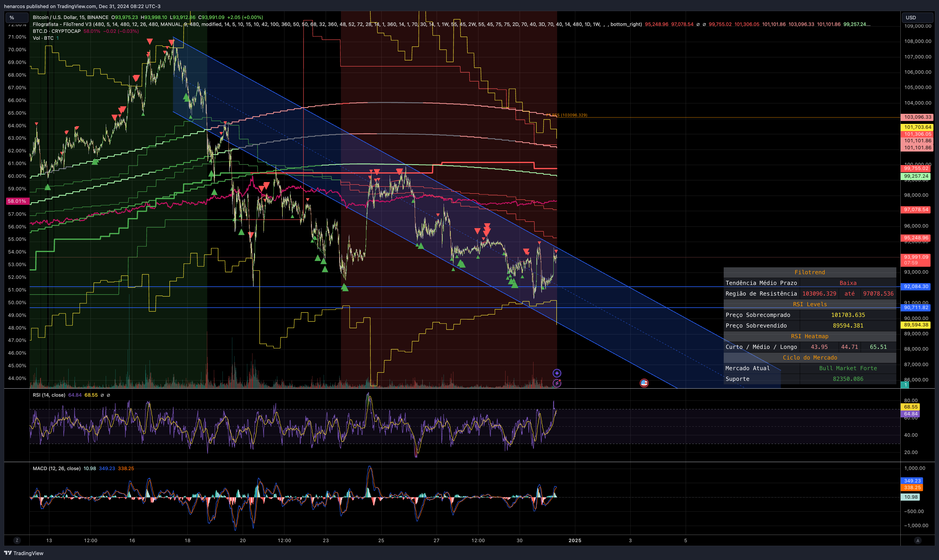
Task: Click the green volume label 1 on price axis
Action: click(x=905, y=385)
